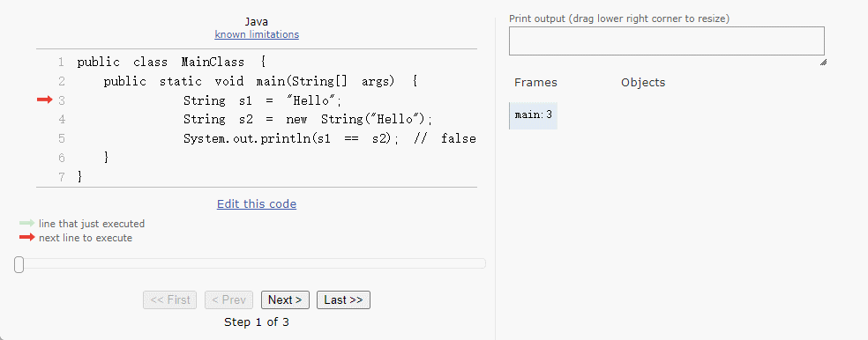Jump to end with Last >> button
868x340 pixels.
(x=343, y=299)
